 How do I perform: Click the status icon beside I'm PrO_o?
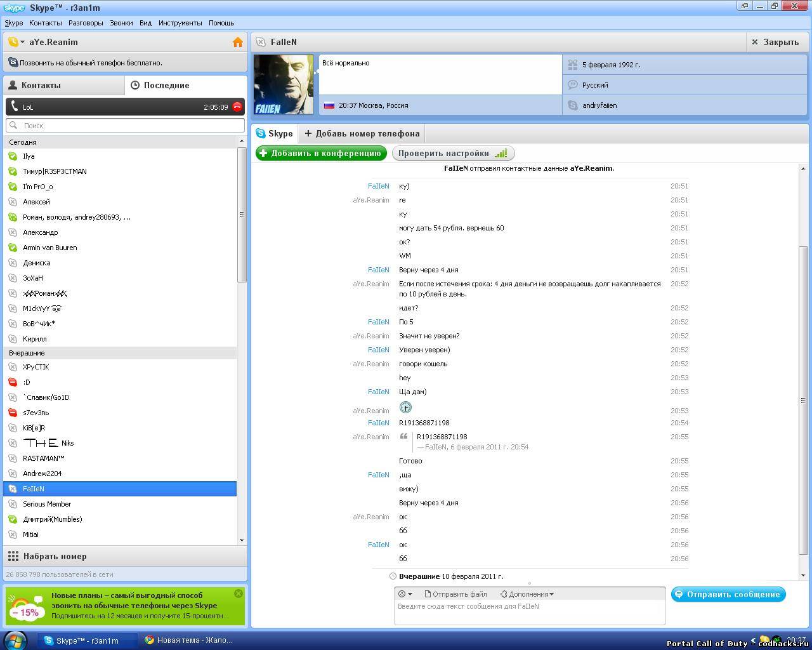pos(13,187)
